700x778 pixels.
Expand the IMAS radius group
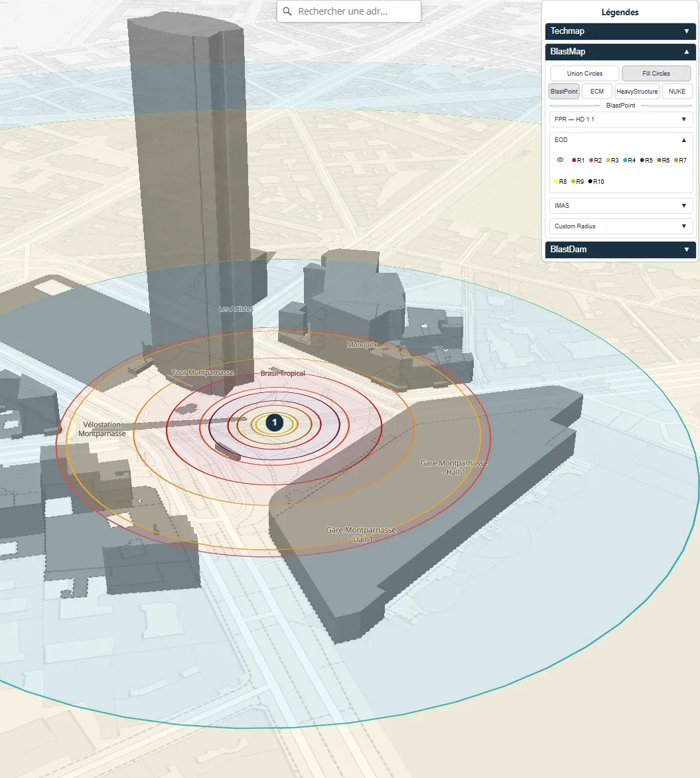coord(620,205)
